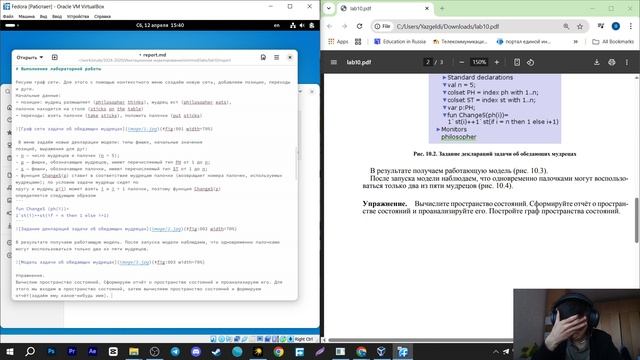Click the address bar with lab10.pdf path
Viewport: 640px width, 360px height.
click(447, 26)
